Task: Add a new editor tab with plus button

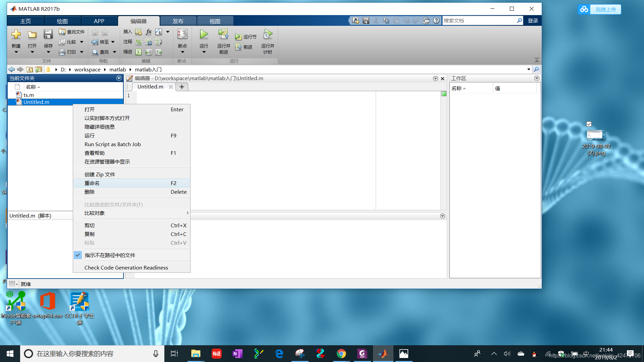Action: pyautogui.click(x=182, y=87)
